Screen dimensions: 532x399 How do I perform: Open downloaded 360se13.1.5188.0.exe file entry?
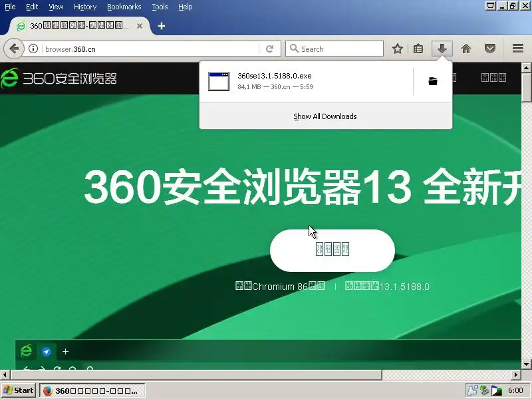[x=306, y=81]
